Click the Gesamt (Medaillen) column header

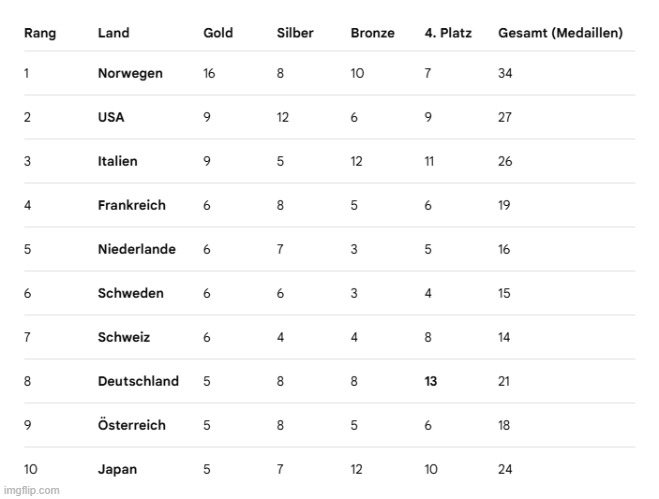click(560, 33)
